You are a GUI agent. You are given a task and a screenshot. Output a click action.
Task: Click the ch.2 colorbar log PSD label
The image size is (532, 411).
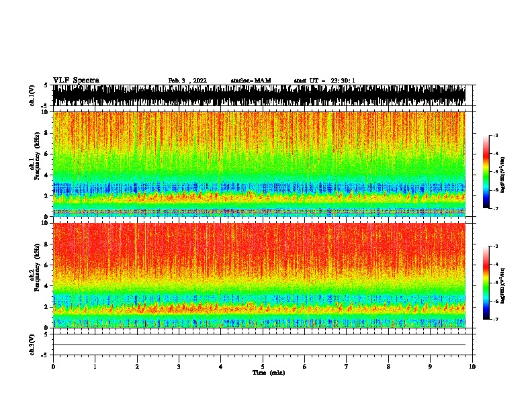(x=502, y=285)
